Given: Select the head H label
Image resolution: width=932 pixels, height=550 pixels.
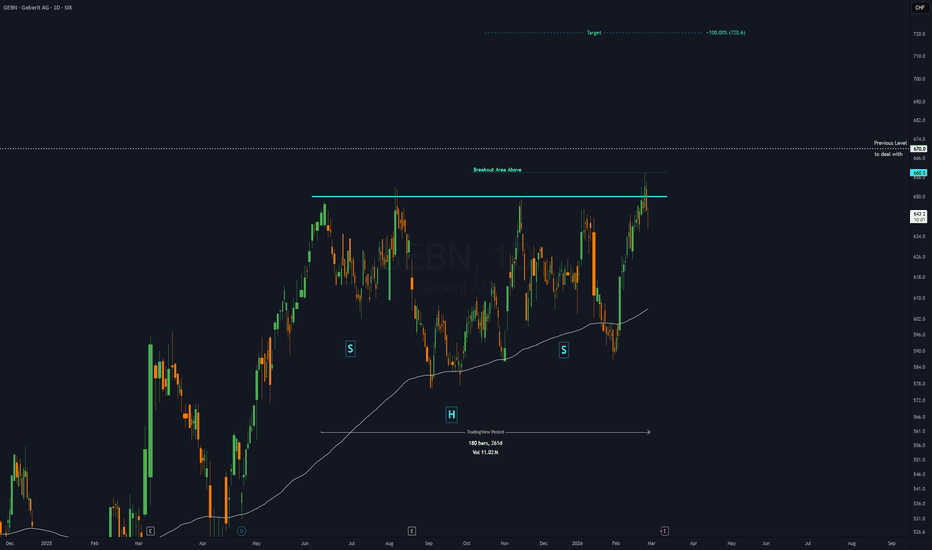Looking at the screenshot, I should coord(451,414).
